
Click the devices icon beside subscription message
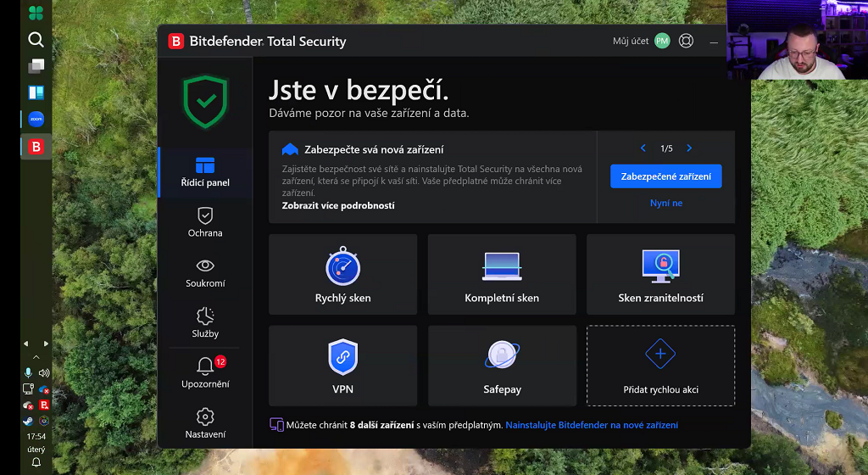[276, 425]
